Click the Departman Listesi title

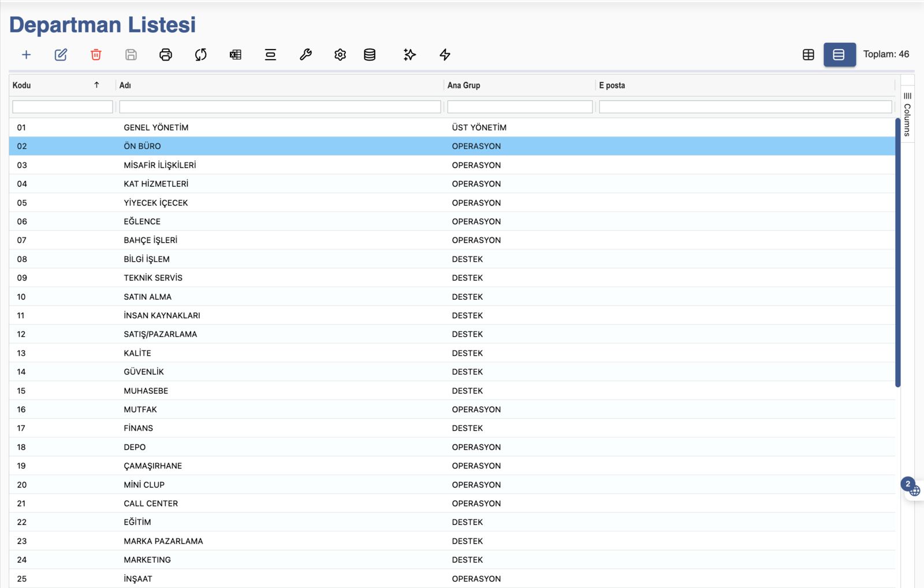point(103,25)
